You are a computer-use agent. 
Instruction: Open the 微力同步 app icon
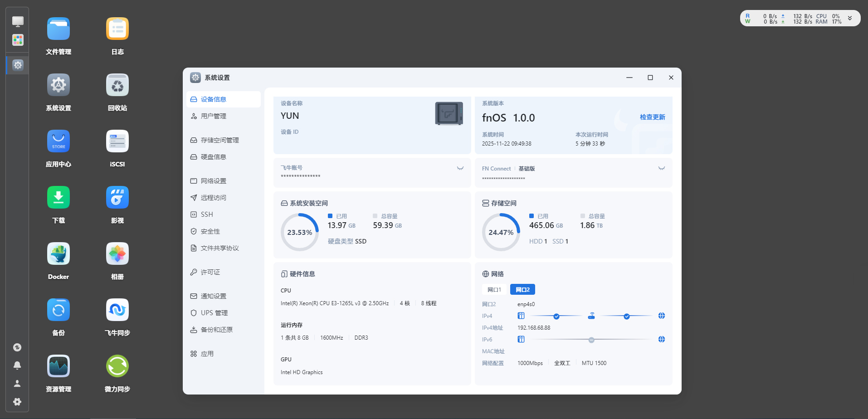pyautogui.click(x=117, y=366)
